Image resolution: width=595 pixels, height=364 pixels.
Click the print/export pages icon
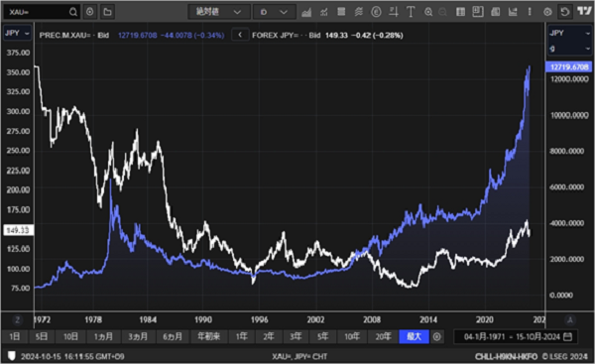click(x=495, y=12)
